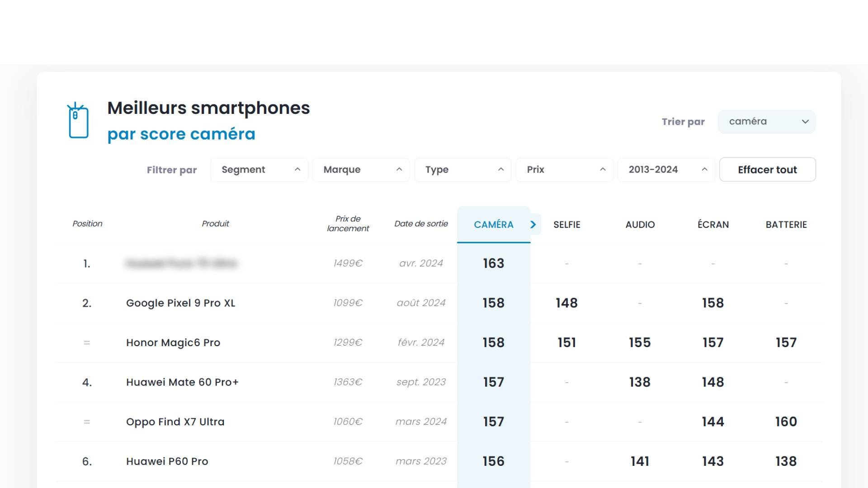Switch to the AUDIO column tab
868x488 pixels.
[x=640, y=225]
